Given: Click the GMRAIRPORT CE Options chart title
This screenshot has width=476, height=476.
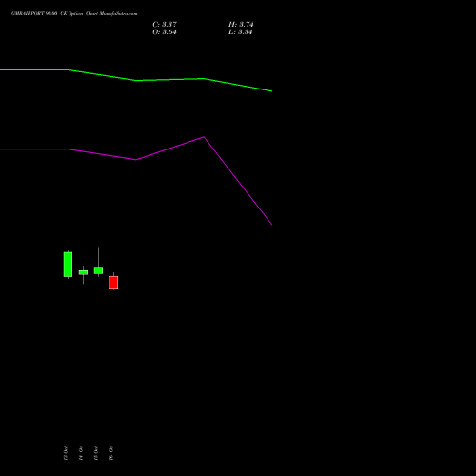Looking at the screenshot, I should coord(74,14).
